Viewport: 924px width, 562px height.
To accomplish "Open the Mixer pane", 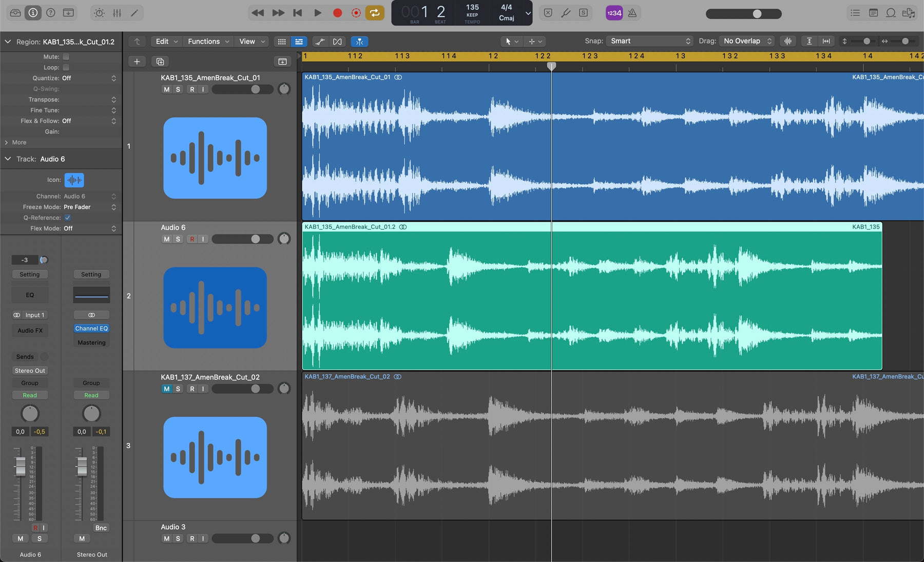I will pos(117,13).
